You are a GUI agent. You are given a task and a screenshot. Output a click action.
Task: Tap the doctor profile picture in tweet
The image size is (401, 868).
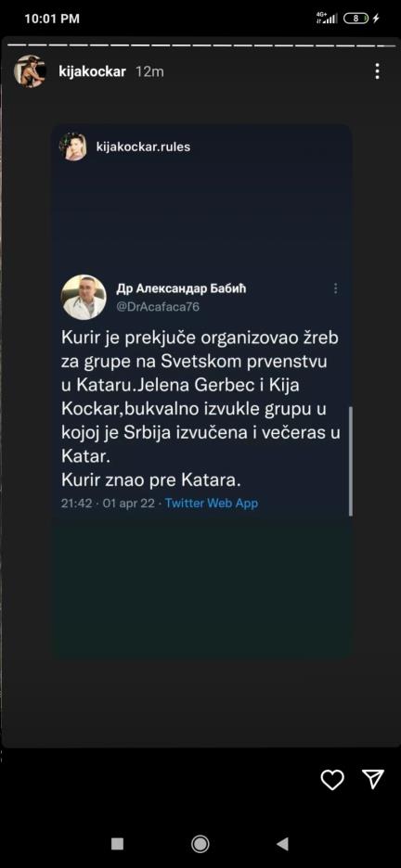[x=84, y=298]
